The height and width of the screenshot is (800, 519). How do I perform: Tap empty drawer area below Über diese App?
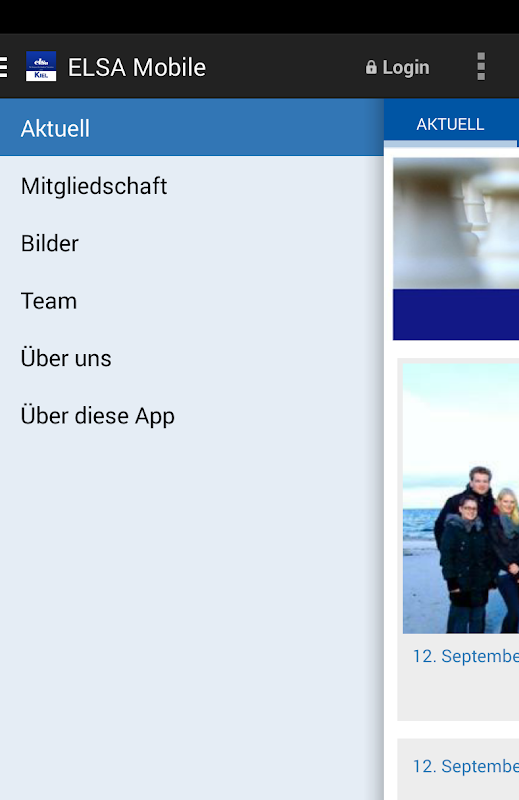192,612
